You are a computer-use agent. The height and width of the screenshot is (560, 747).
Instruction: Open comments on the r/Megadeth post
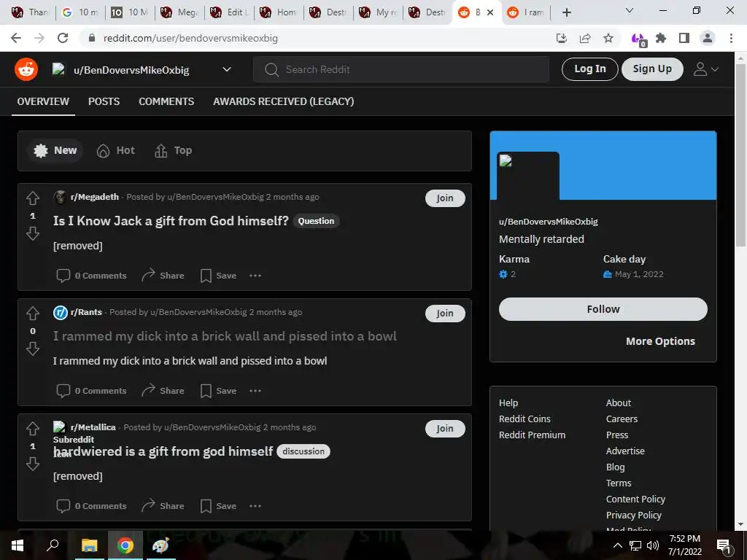pos(91,276)
